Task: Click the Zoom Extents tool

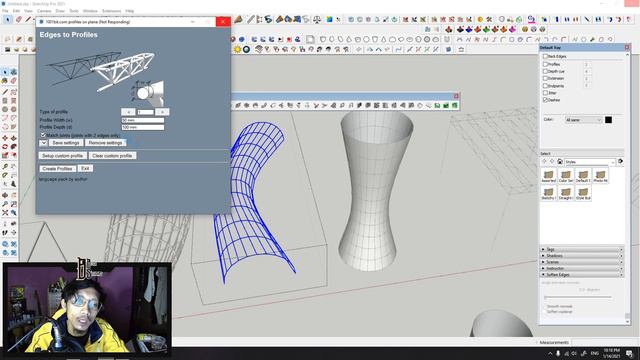Action: (x=5, y=213)
